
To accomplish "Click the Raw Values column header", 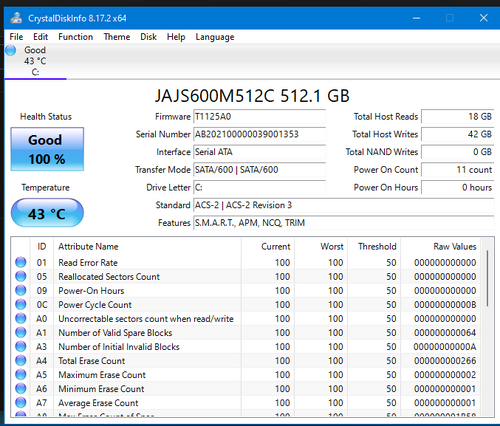I will pos(440,247).
